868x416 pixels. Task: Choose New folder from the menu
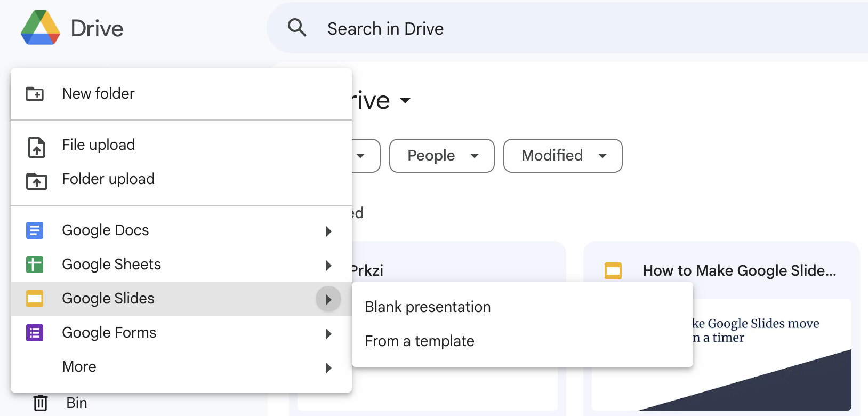181,94
